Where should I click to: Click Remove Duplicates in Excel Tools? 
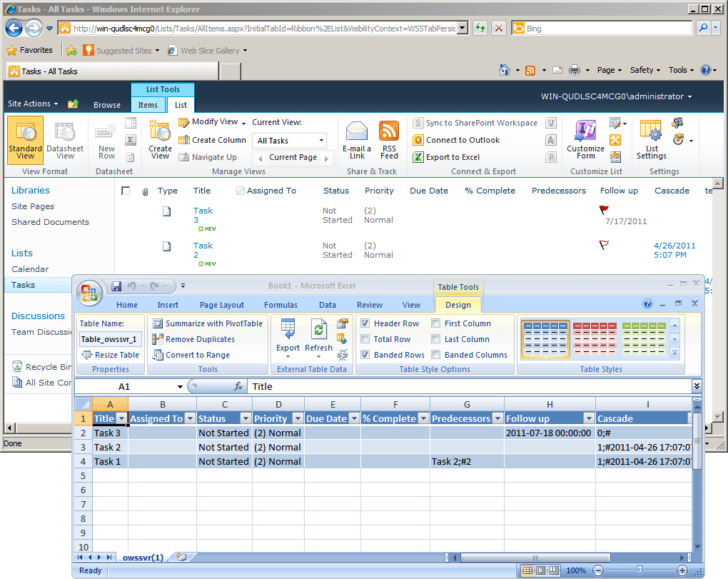[194, 339]
